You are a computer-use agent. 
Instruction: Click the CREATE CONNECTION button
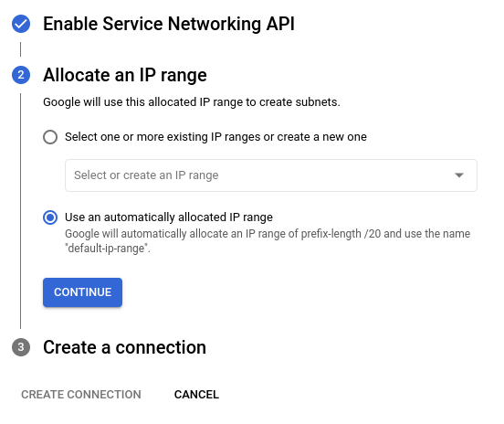pos(81,395)
